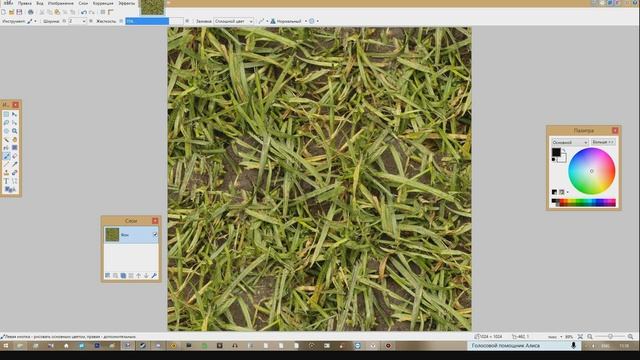Click the Redo toolbar arrow
This screenshot has height=360, width=640.
coord(92,12)
